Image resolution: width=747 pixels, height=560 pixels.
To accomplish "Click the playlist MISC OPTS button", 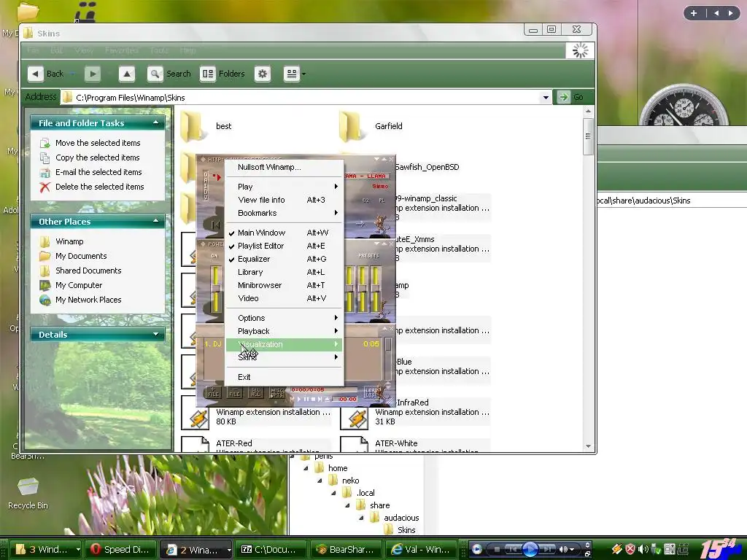I will coord(276,392).
